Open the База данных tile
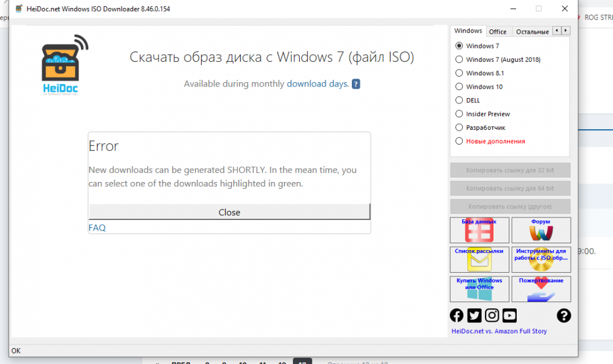613x364 pixels. coord(479,230)
